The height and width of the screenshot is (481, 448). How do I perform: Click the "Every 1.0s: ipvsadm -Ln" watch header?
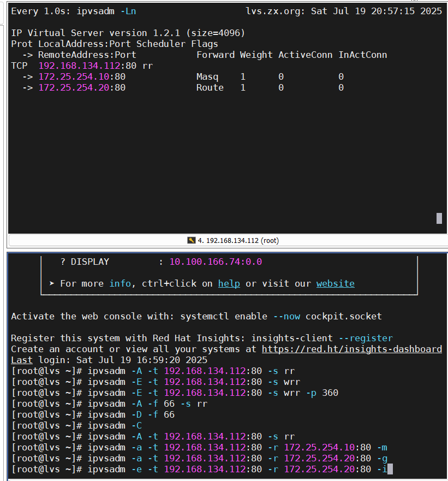pos(74,11)
